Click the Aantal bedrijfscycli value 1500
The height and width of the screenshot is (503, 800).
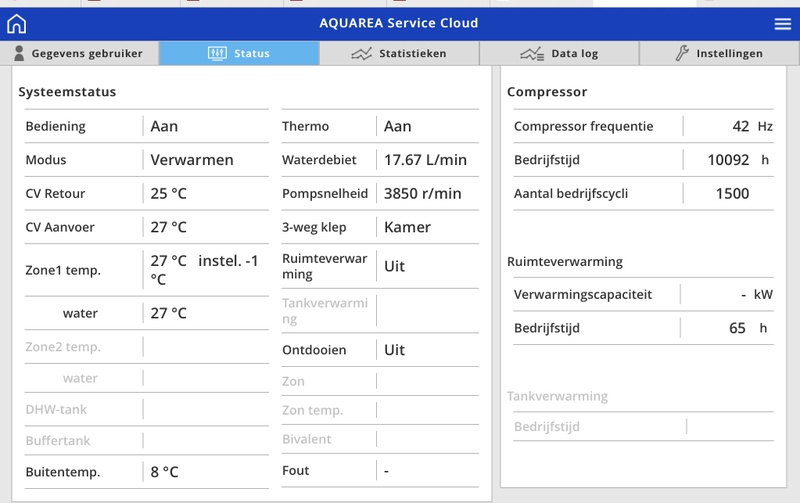coord(732,193)
